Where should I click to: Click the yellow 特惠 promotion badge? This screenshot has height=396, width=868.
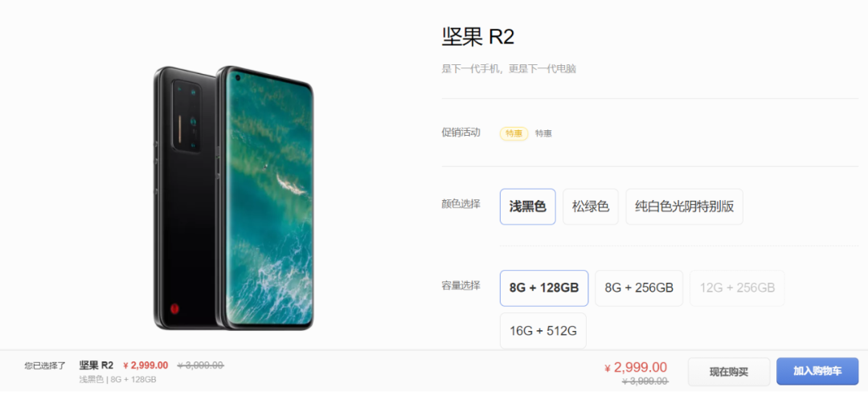point(514,133)
